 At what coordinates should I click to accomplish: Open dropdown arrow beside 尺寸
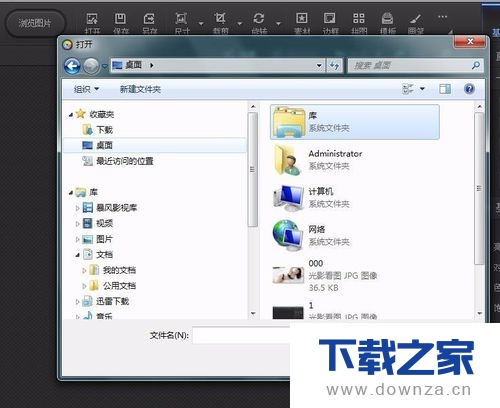pos(201,24)
